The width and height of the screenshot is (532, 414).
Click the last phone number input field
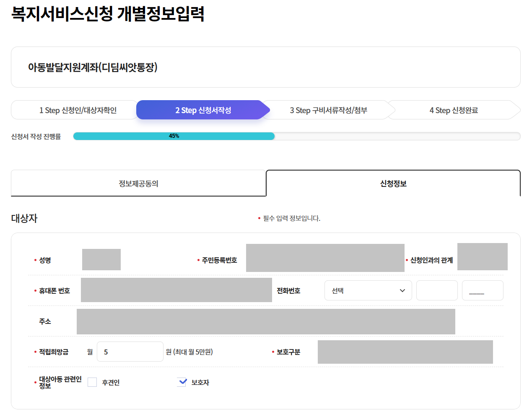point(483,290)
